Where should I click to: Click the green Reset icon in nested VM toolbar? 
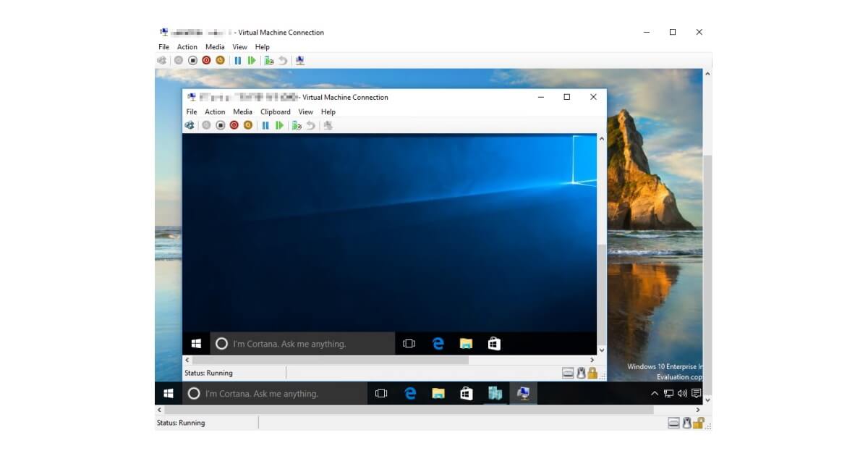point(278,125)
